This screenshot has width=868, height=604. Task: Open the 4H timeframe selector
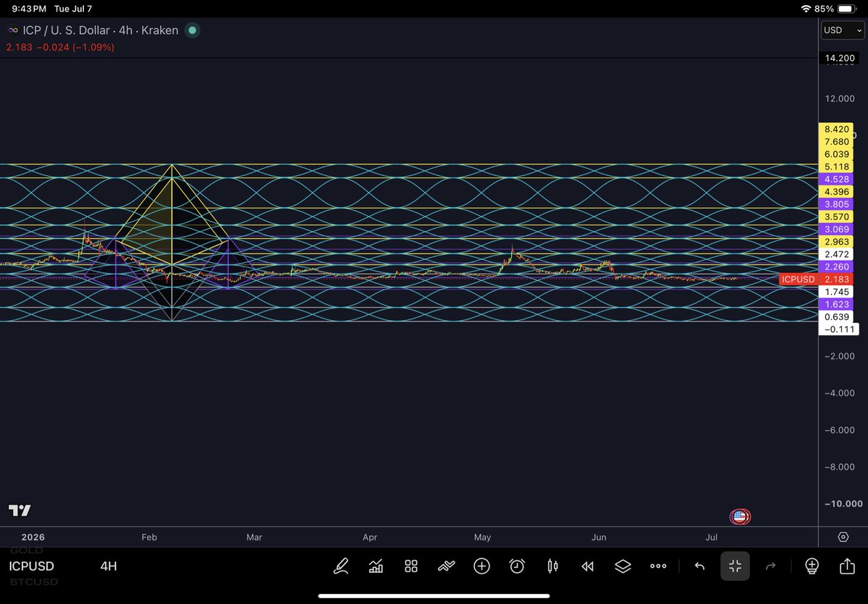[x=109, y=566]
